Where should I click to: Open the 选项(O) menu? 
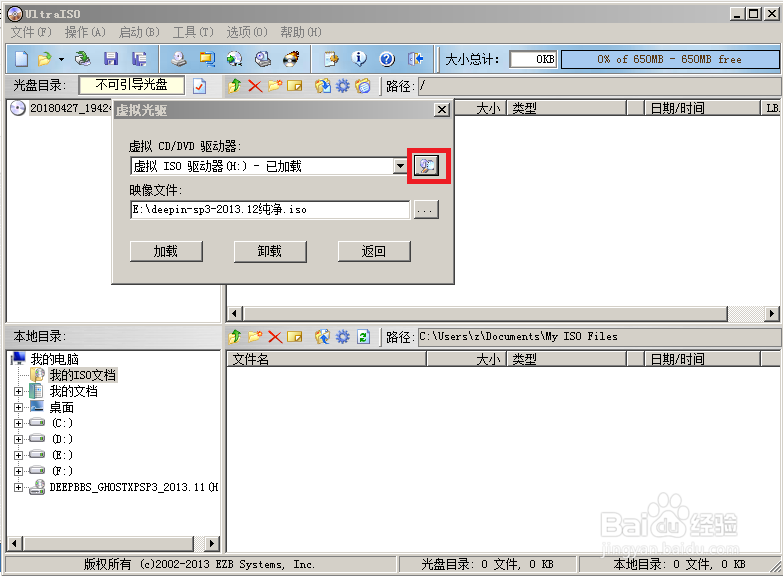click(x=247, y=32)
